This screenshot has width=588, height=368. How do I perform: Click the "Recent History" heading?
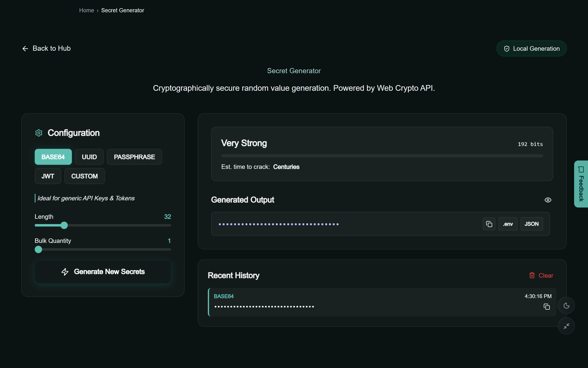tap(234, 275)
